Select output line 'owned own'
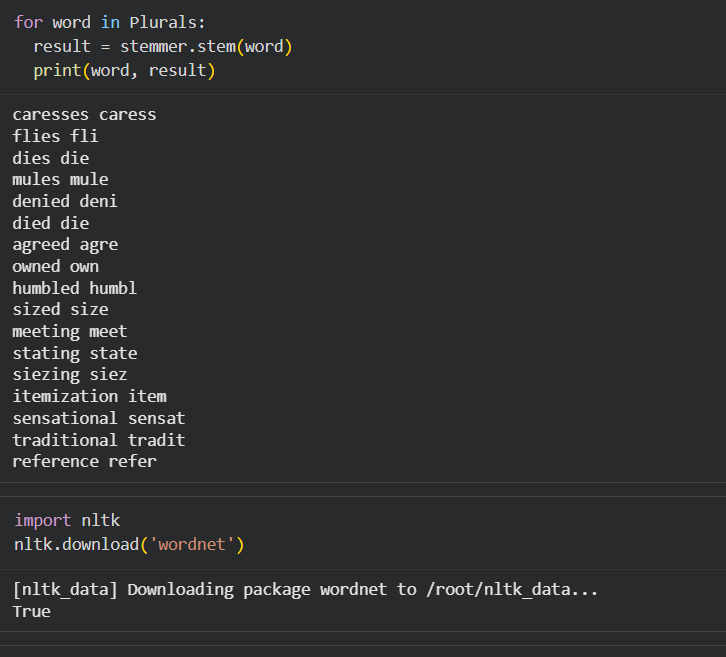The image size is (726, 657). (55, 266)
